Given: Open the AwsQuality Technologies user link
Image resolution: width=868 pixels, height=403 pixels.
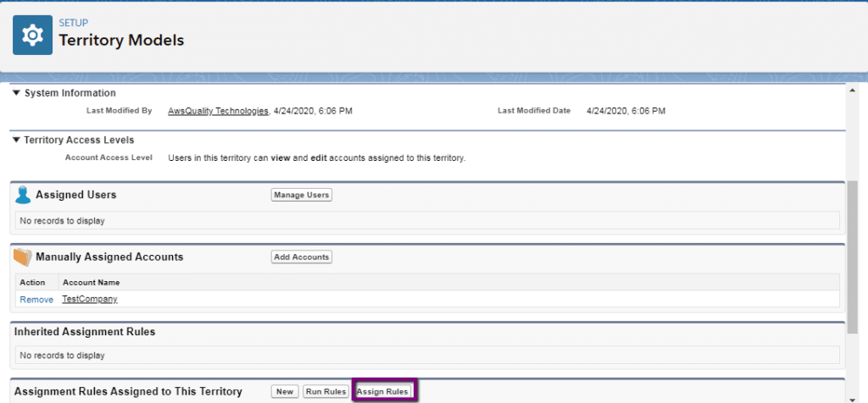Looking at the screenshot, I should 219,111.
